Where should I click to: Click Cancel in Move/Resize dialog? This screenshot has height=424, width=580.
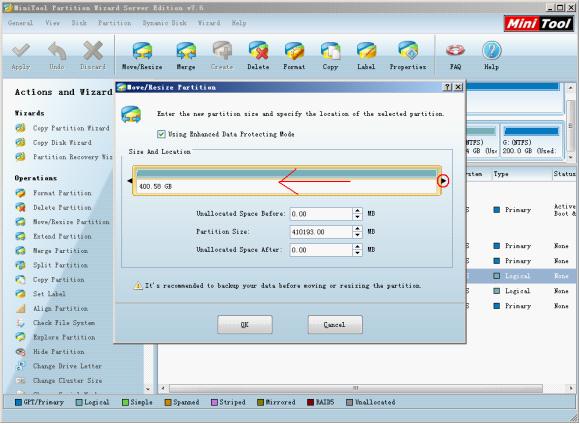(335, 324)
